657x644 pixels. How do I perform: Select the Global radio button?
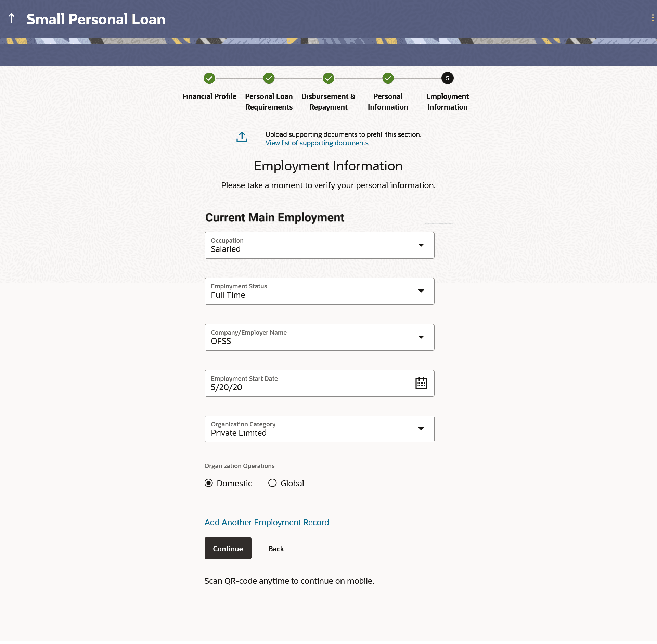(272, 483)
